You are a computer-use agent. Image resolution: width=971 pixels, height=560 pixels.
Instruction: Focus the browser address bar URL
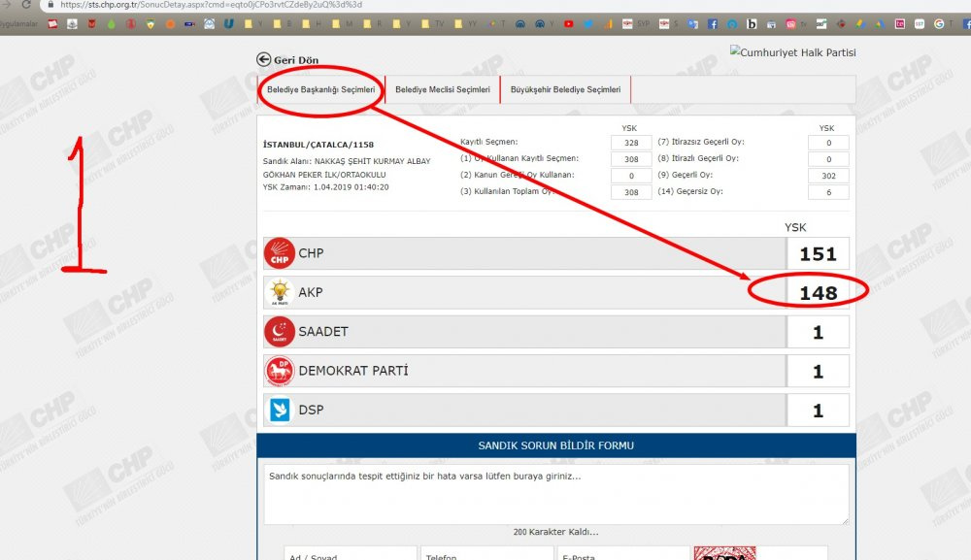click(211, 4)
